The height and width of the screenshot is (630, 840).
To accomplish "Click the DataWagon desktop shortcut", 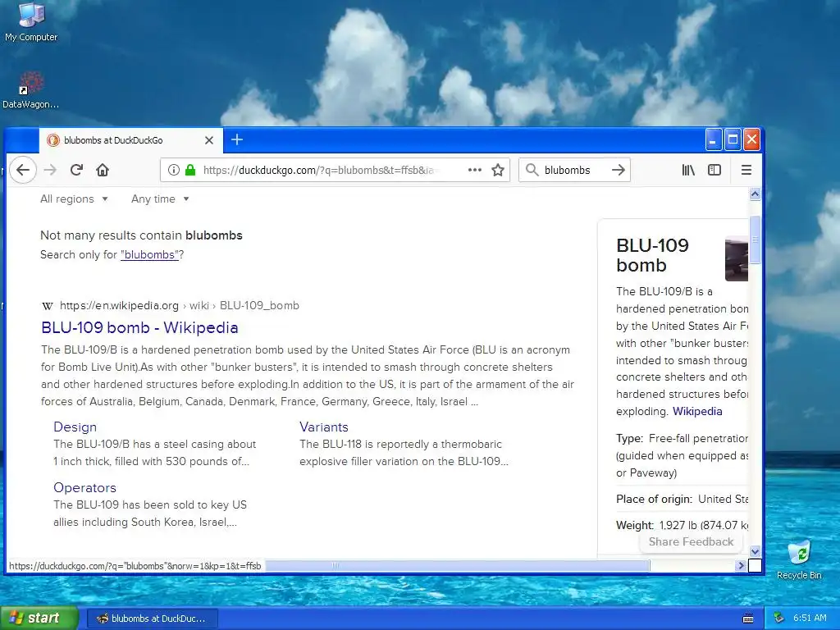I will (x=30, y=90).
